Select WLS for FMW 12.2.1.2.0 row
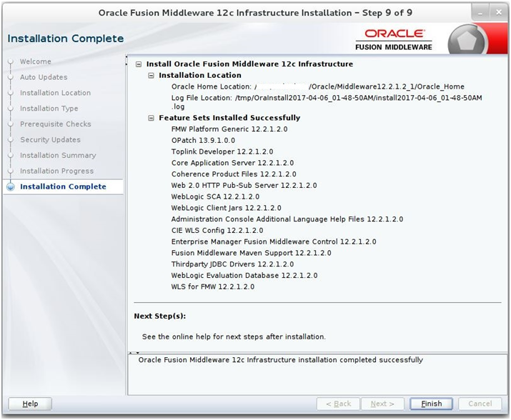 pyautogui.click(x=213, y=286)
